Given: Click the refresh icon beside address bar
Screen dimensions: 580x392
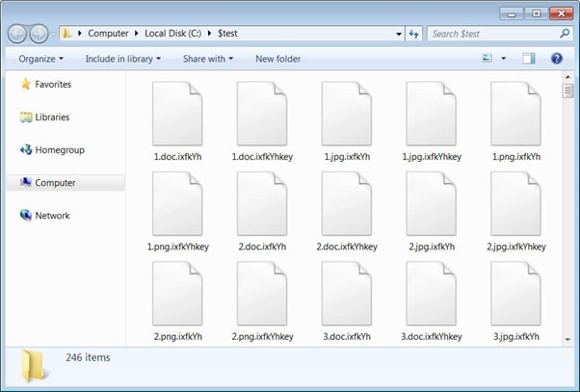Looking at the screenshot, I should (413, 34).
